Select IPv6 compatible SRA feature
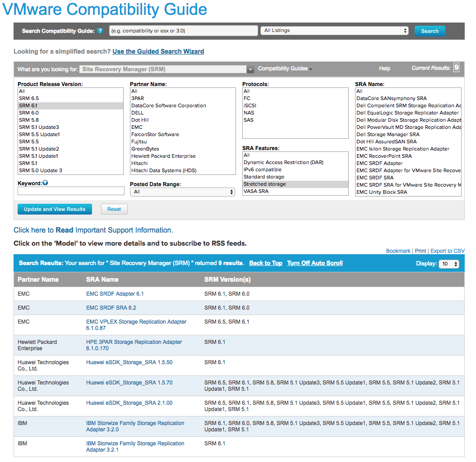Screen dimensions: 476x462 [x=296, y=169]
